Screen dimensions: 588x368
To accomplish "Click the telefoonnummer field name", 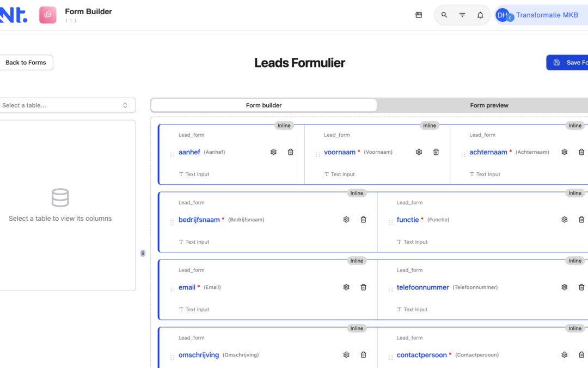I will (x=422, y=287).
